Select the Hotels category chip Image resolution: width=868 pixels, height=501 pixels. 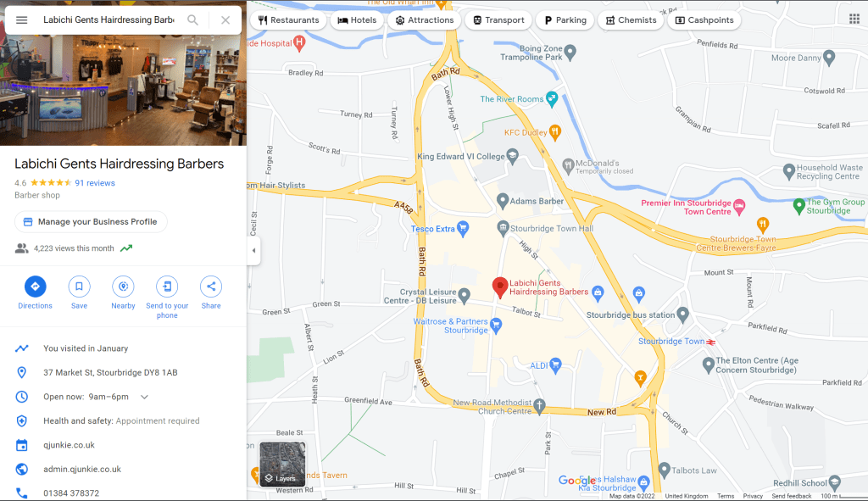pyautogui.click(x=357, y=20)
